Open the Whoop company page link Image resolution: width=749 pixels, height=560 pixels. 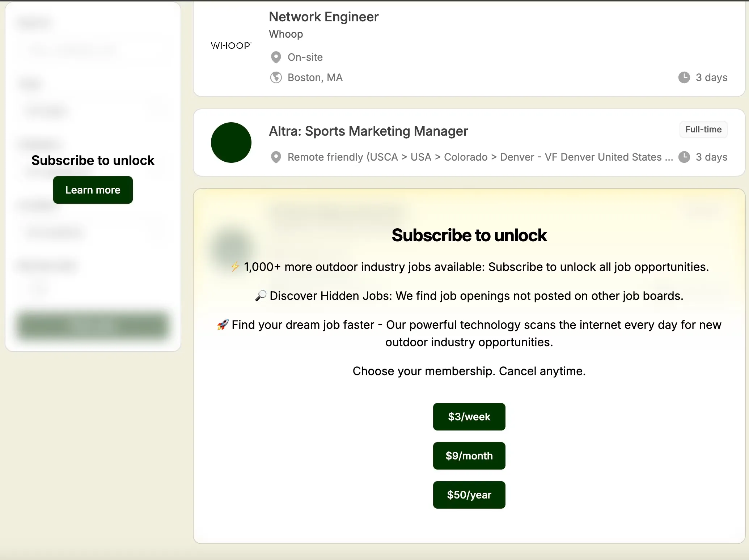(x=286, y=34)
